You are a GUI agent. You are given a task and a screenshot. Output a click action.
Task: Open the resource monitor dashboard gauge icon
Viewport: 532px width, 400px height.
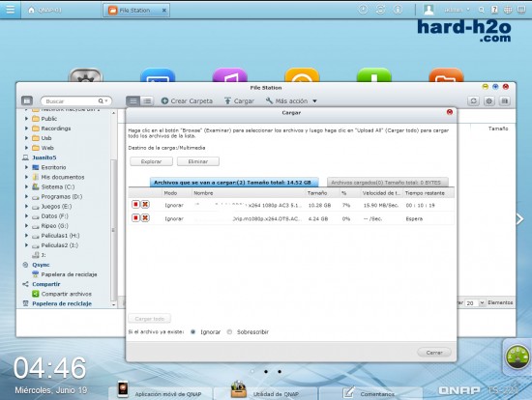517,357
